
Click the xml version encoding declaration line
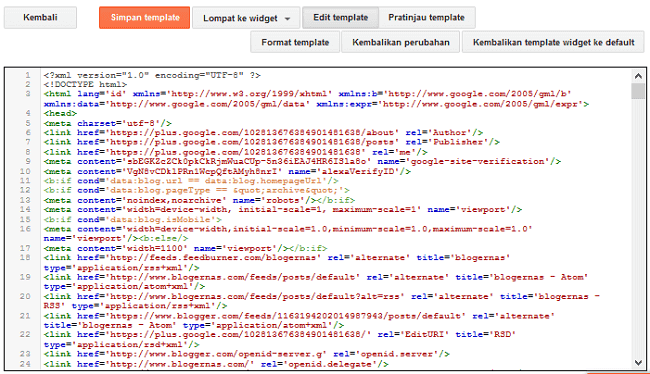[x=152, y=75]
